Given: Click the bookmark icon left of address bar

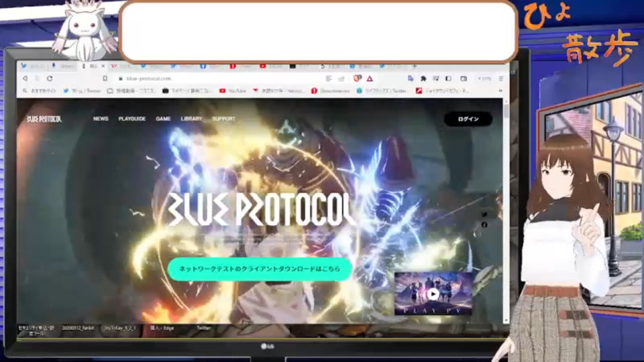Looking at the screenshot, I should point(105,78).
